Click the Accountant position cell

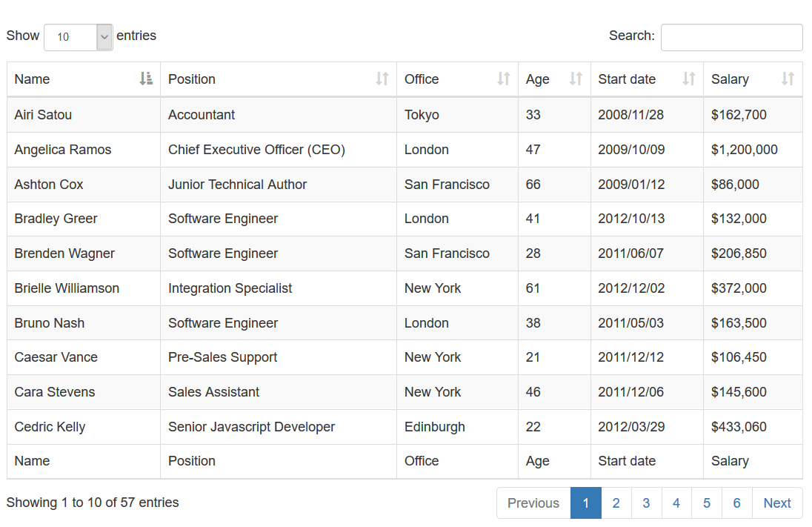(279, 115)
